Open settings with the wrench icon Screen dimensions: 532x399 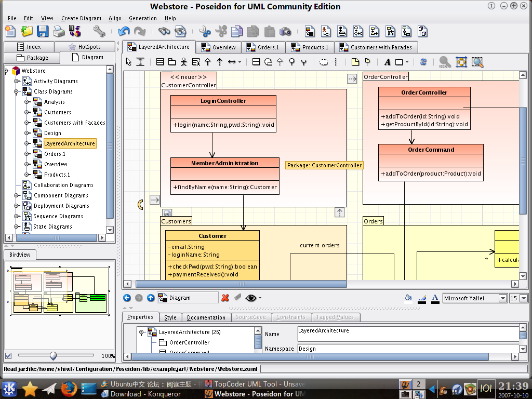coord(99,32)
